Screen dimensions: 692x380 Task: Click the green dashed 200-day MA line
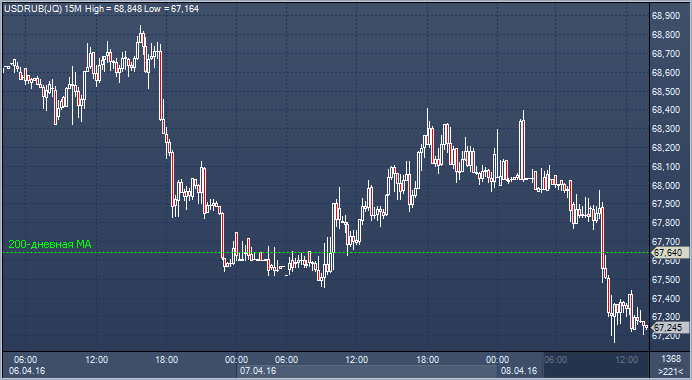pos(327,252)
